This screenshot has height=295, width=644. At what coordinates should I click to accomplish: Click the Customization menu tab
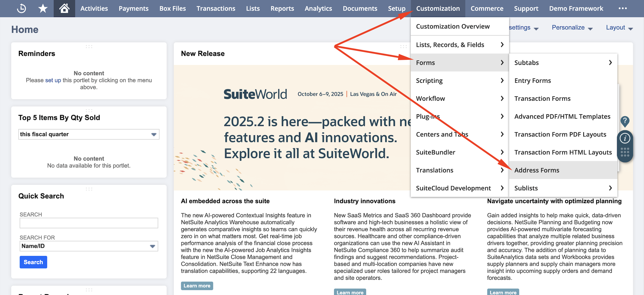pos(438,8)
